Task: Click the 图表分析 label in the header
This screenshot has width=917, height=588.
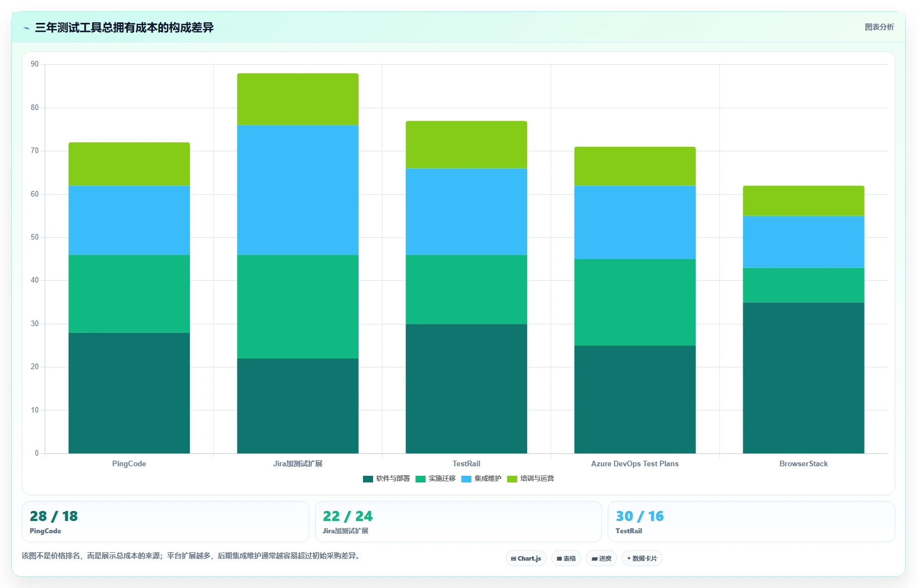Action: pos(879,27)
